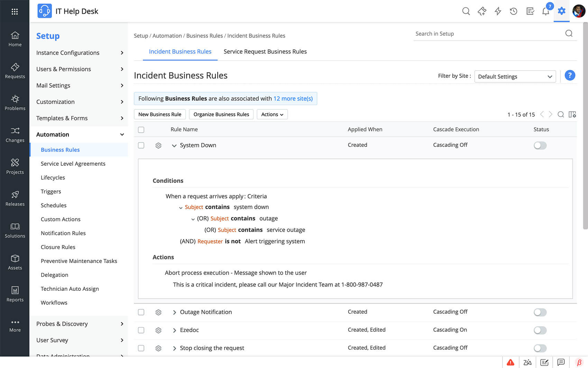
Task: Click the quick actions lightning icon
Action: click(x=498, y=11)
